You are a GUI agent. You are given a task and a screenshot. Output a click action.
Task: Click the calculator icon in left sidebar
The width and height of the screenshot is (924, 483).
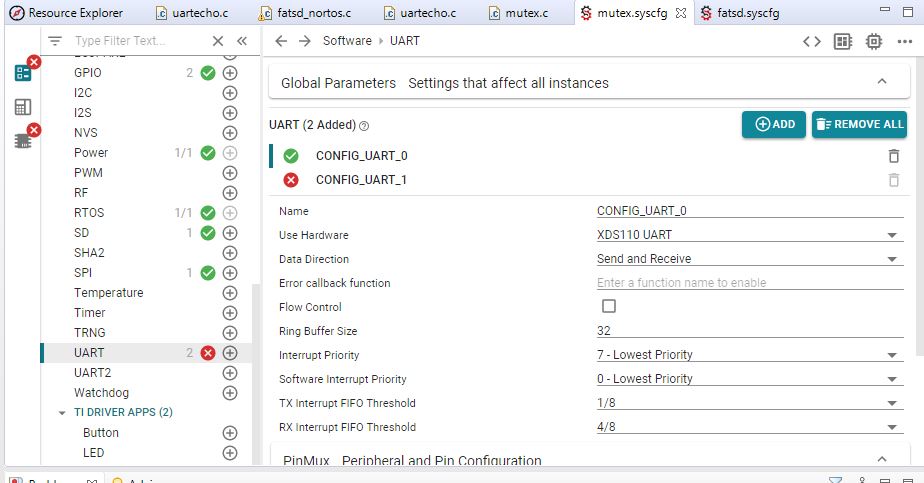point(23,107)
